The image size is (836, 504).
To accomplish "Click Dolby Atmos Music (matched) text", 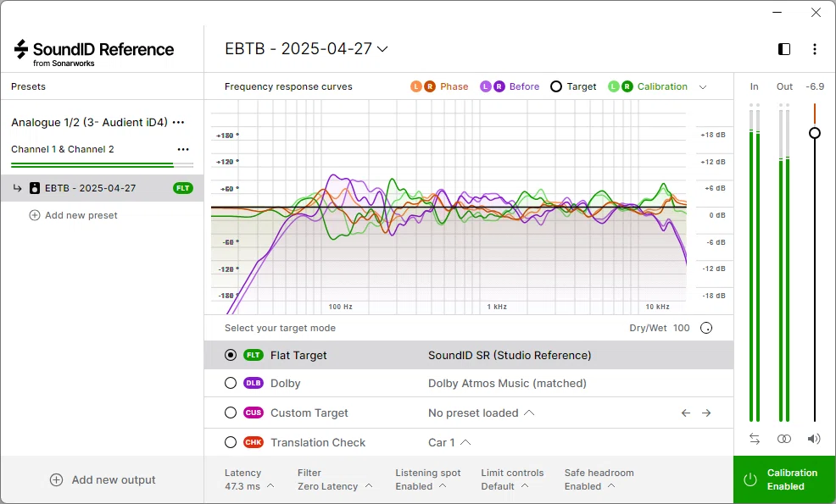I will pyautogui.click(x=507, y=383).
